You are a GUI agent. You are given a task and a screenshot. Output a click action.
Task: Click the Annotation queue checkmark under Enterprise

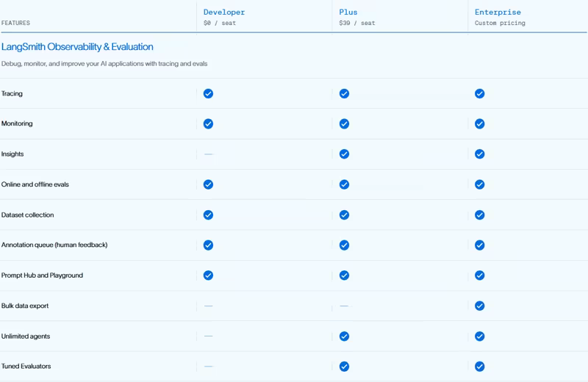tap(479, 245)
